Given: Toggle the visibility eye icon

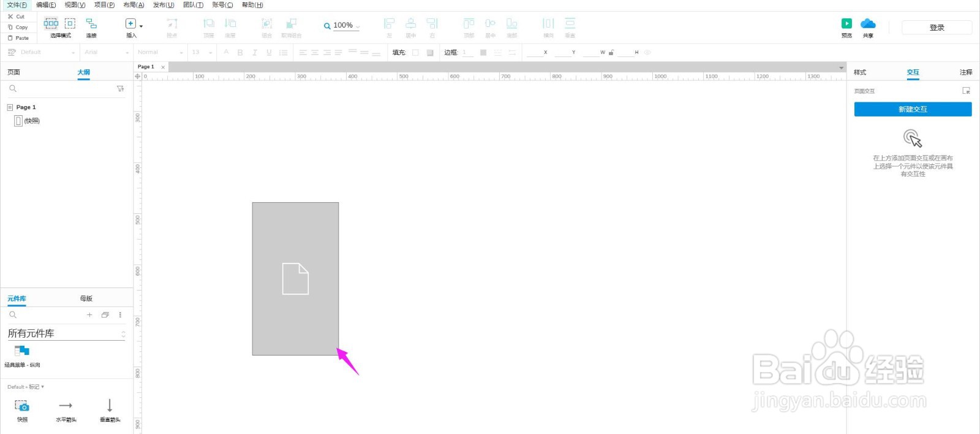Looking at the screenshot, I should [647, 53].
